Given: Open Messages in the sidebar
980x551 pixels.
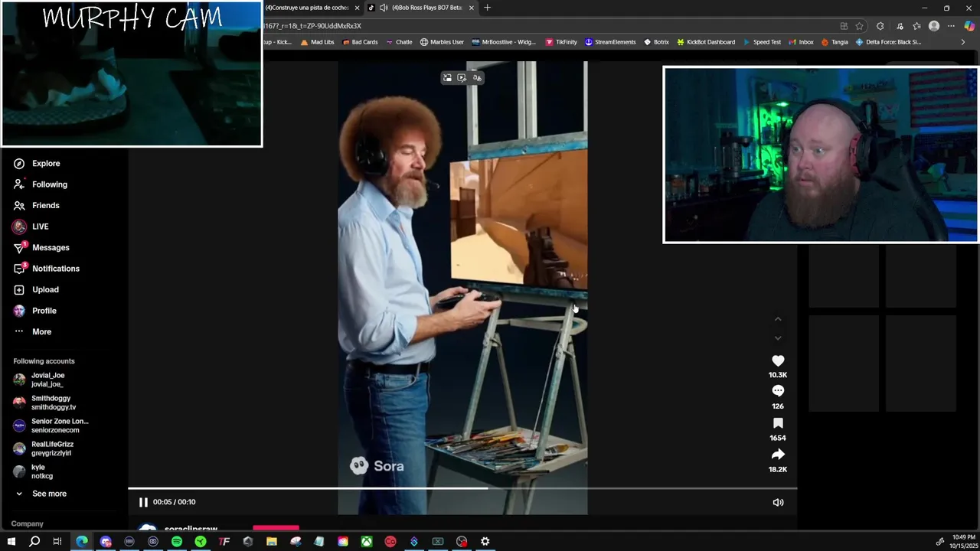Looking at the screenshot, I should (41, 247).
